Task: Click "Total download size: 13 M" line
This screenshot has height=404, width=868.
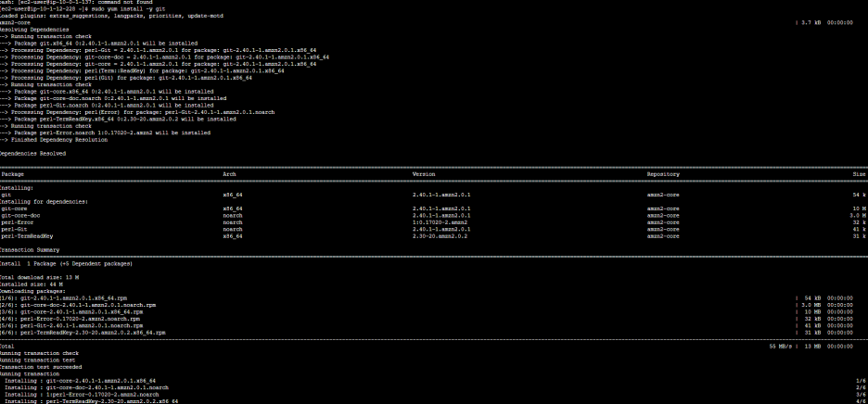Action: tap(40, 277)
